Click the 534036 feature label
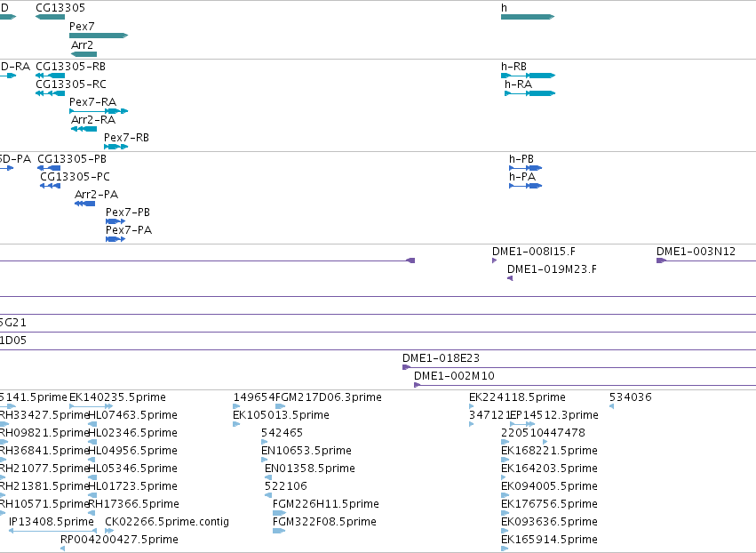Viewport: 756px width, 553px height. click(631, 397)
